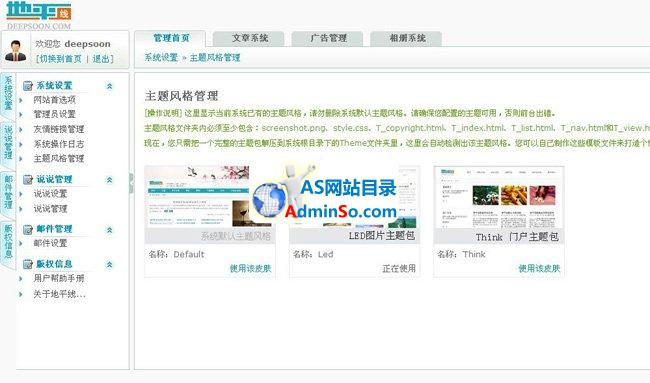Open 用户帮助手册 in the sidebar
The height and width of the screenshot is (383, 650).
click(x=59, y=279)
